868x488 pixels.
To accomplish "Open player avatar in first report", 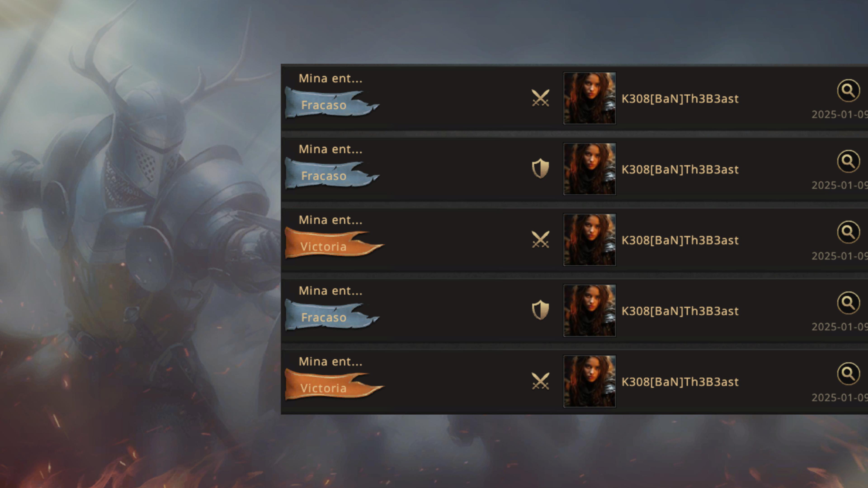I will 590,98.
